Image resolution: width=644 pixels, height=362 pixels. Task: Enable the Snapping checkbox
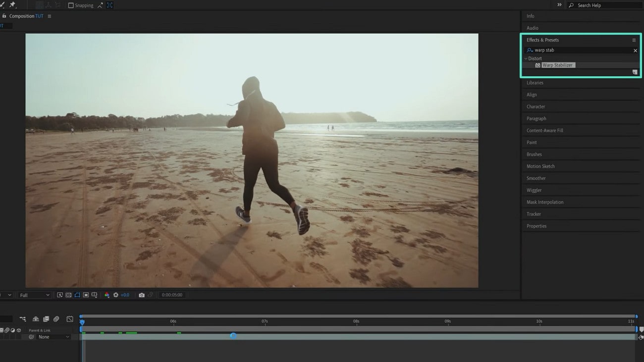(x=71, y=5)
